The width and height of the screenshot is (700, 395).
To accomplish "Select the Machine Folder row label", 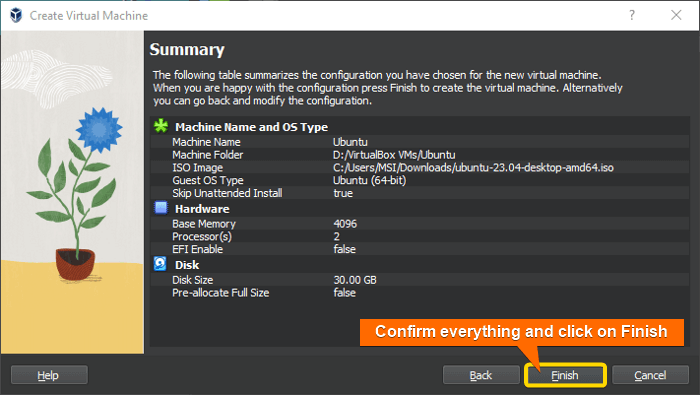I will 208,155.
